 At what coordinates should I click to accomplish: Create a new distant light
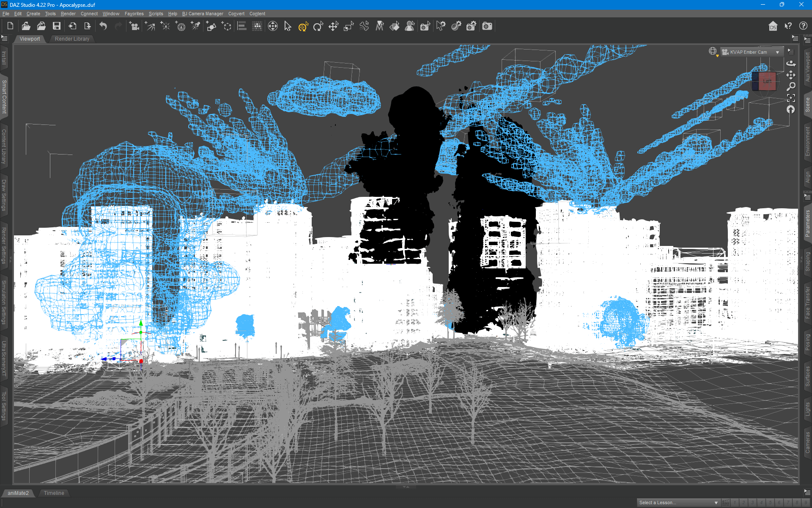[x=150, y=26]
